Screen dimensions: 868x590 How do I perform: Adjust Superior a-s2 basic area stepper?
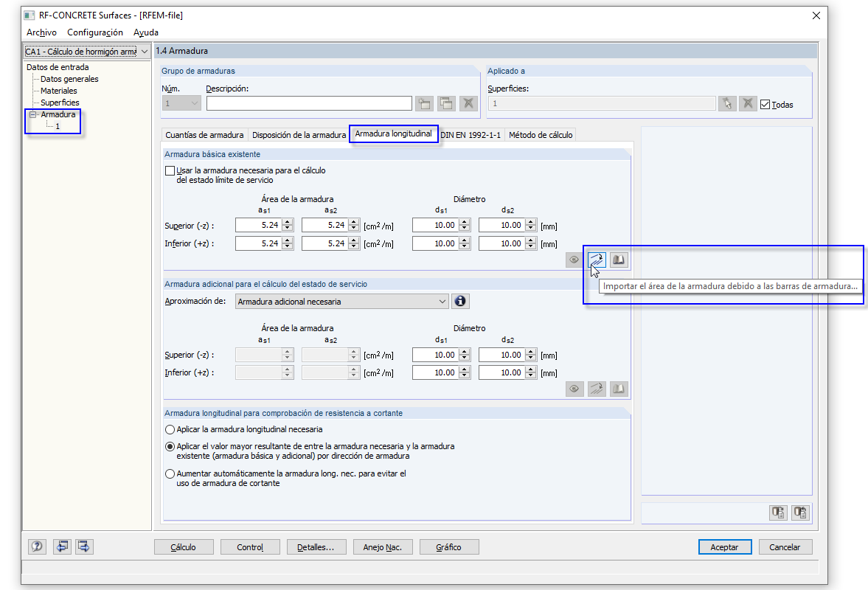(354, 225)
